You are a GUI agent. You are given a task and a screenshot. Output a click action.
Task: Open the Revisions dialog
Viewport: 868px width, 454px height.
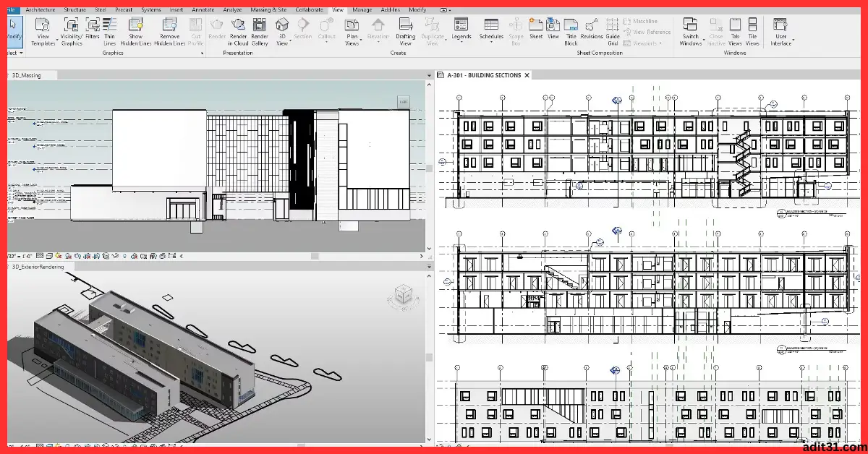592,29
